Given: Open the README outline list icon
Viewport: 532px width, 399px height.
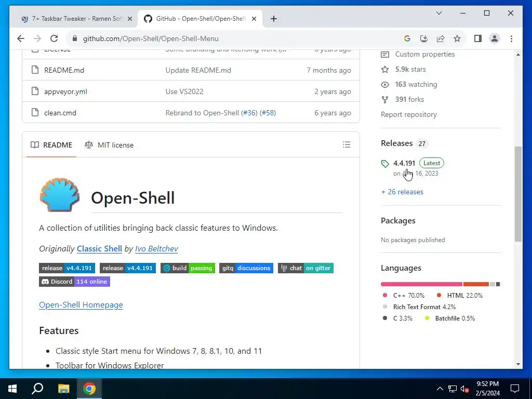Looking at the screenshot, I should (347, 144).
